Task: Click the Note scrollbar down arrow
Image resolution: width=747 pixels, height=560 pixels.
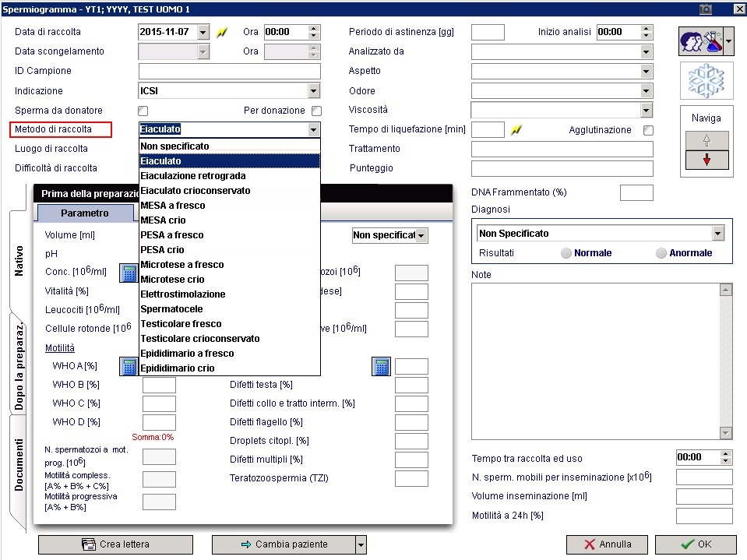Action: tap(725, 433)
